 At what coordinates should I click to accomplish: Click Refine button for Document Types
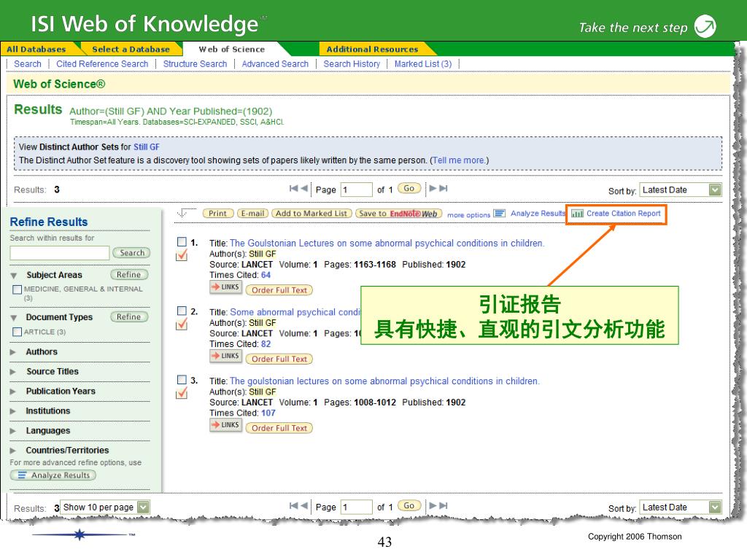[x=129, y=317]
